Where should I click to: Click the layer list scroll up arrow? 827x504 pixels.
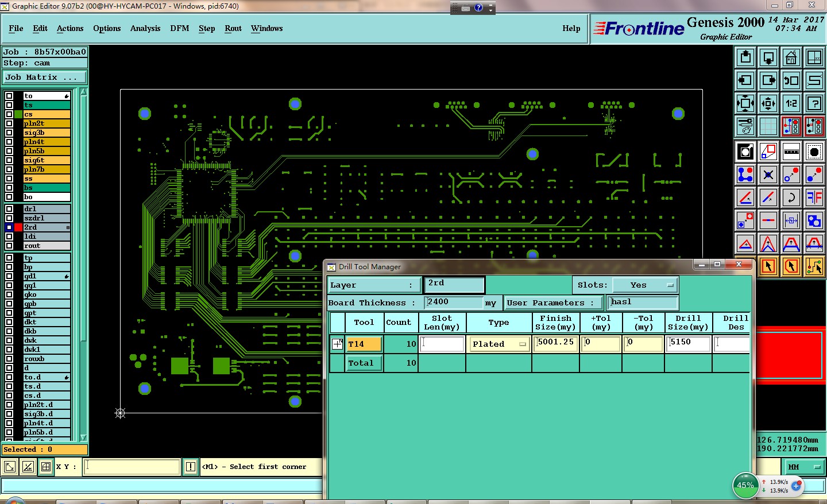pyautogui.click(x=84, y=92)
